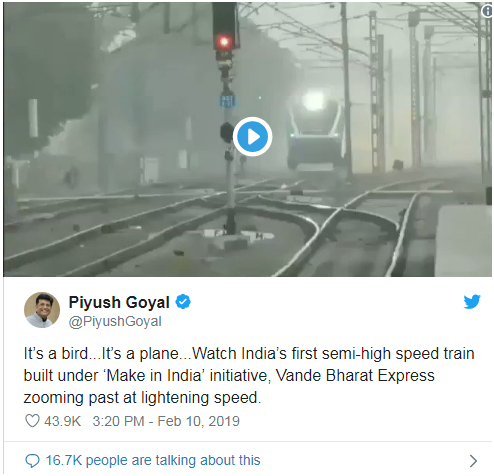Play the Vande Bharat Express video
Viewport: 494px width, 476px height.
coord(252,137)
